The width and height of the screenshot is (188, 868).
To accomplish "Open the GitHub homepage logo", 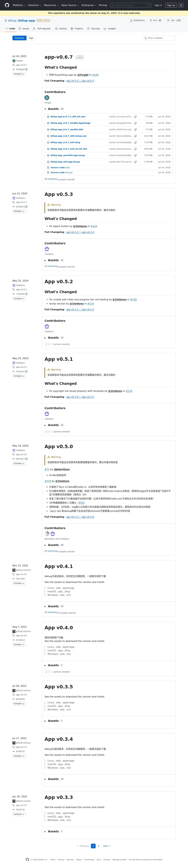I will coord(7,5).
